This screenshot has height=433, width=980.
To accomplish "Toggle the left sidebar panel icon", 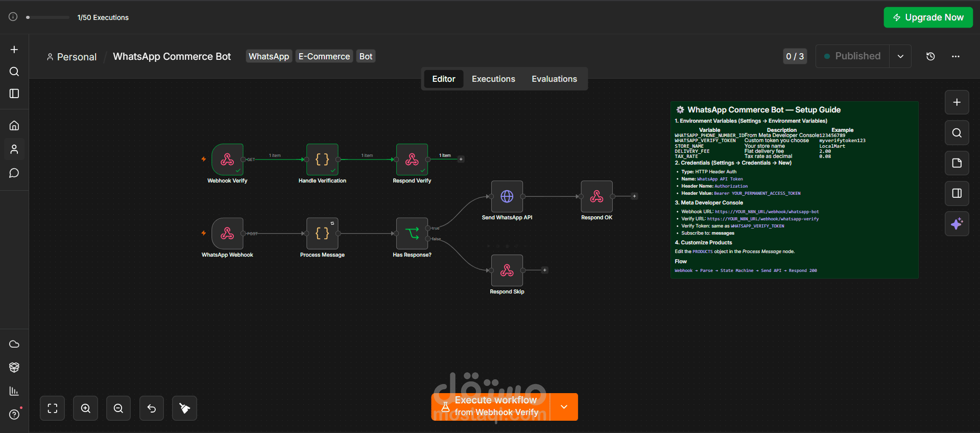I will [14, 94].
